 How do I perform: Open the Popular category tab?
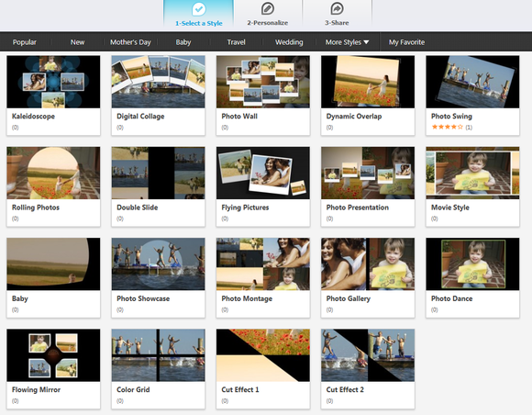tap(25, 42)
